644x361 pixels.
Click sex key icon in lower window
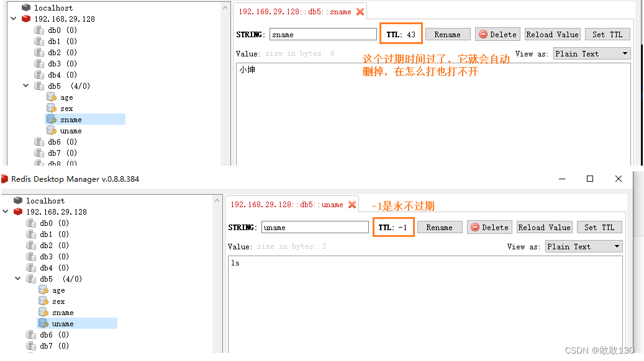[43, 301]
